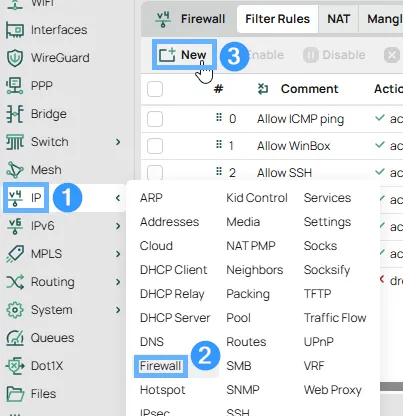Click the drag handle of rule 2
The width and height of the screenshot is (403, 416).
tap(219, 171)
